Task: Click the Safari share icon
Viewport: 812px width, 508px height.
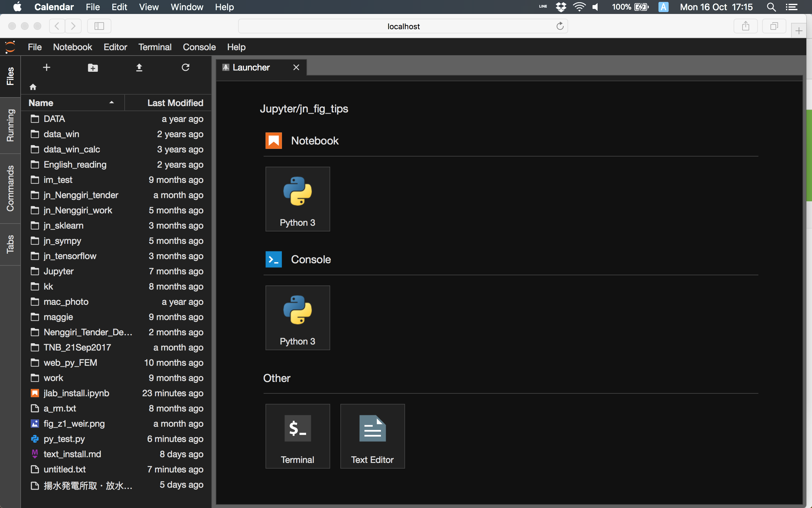Action: click(746, 26)
